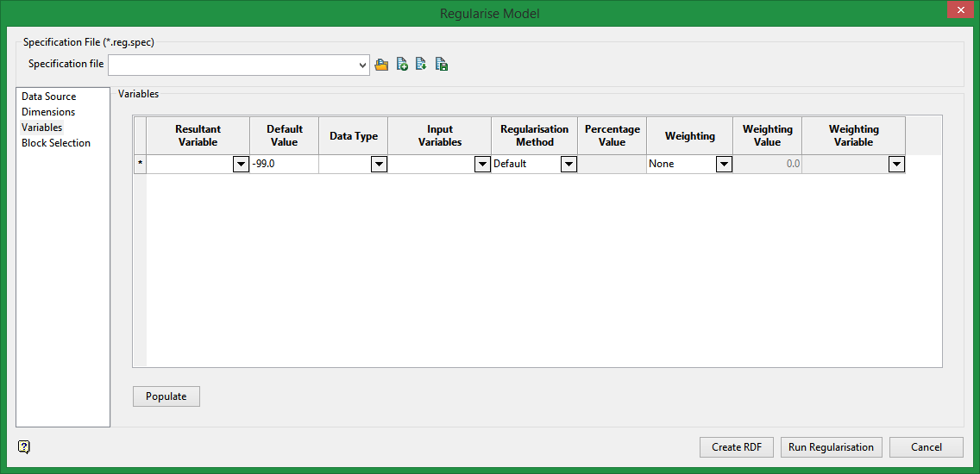Select the Dimensions page
The width and height of the screenshot is (980, 474).
[48, 112]
